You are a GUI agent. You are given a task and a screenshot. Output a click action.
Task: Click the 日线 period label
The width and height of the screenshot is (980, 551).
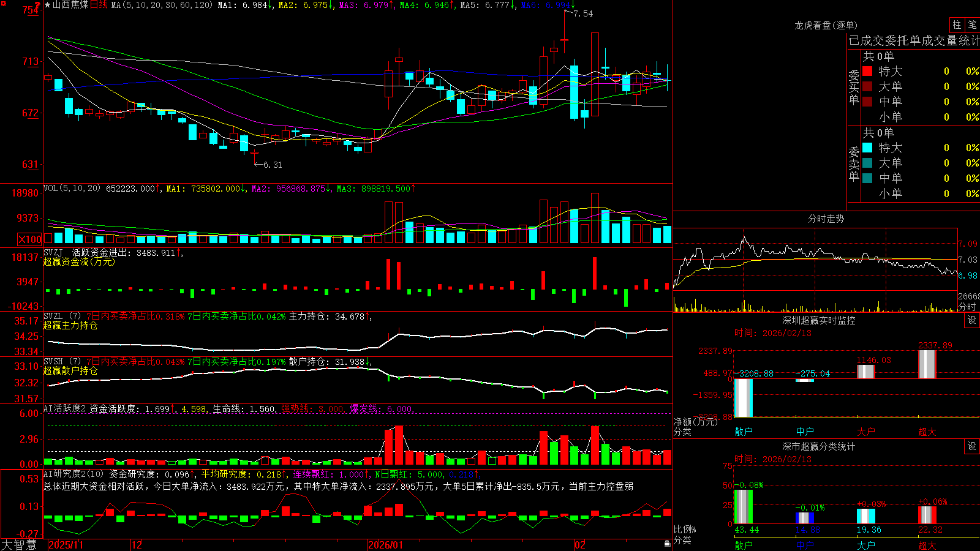[99, 5]
